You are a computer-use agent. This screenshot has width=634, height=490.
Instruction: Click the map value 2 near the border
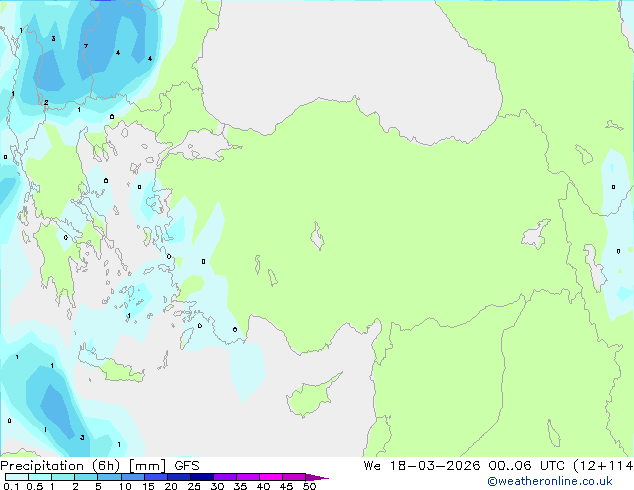[46, 102]
